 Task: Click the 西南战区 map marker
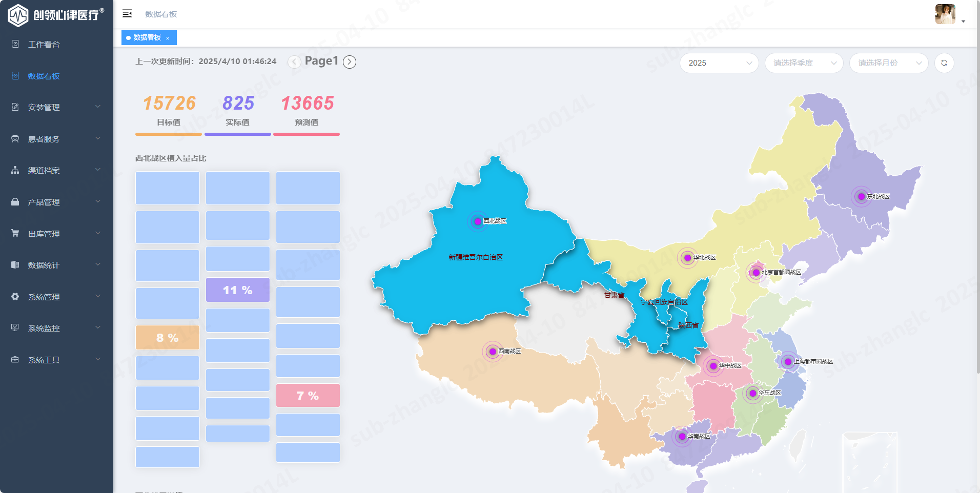point(493,352)
